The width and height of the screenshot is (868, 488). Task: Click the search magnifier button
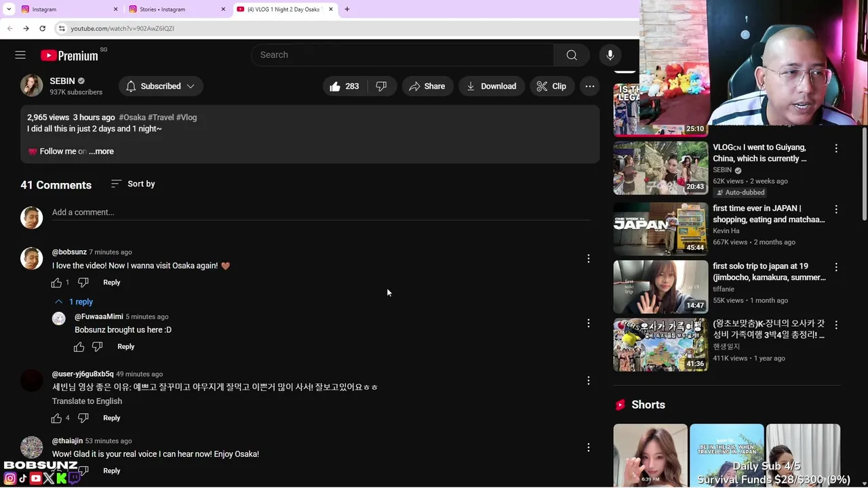coord(572,55)
